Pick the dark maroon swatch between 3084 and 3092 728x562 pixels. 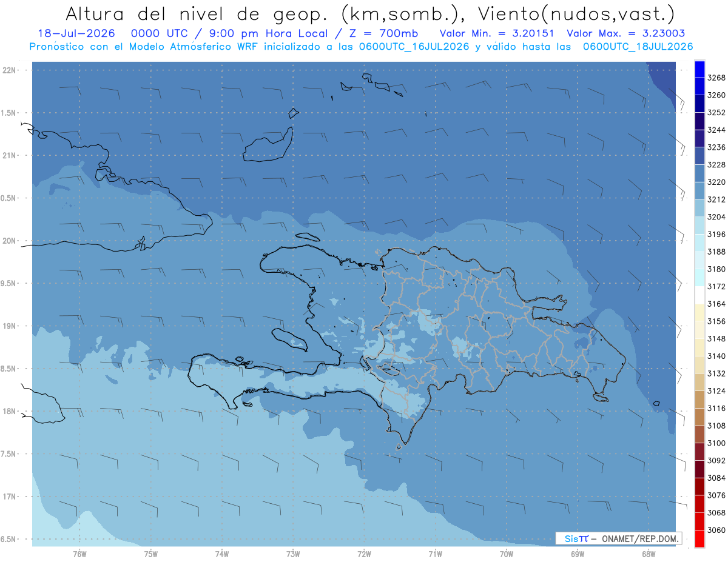tap(699, 469)
